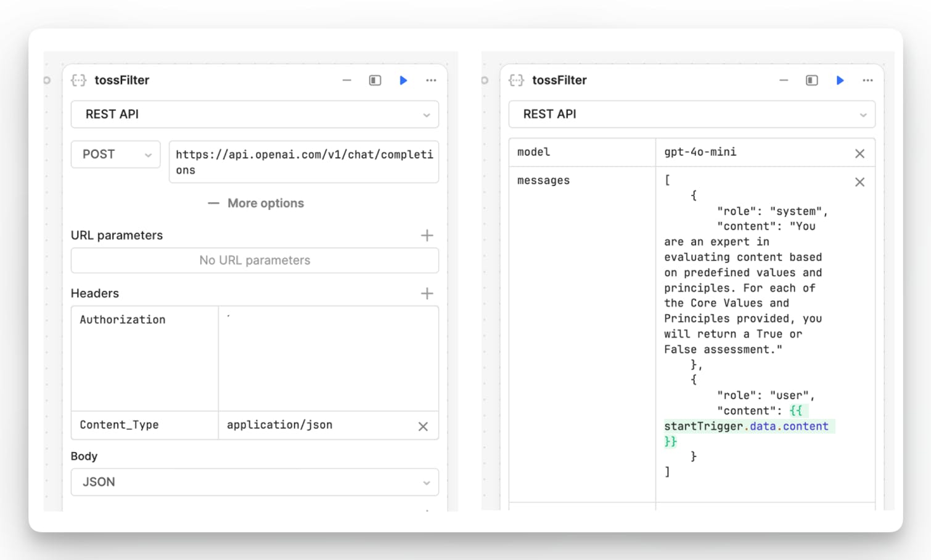Run the right tossFilter query
Image resolution: width=931 pixels, height=560 pixels.
(840, 80)
